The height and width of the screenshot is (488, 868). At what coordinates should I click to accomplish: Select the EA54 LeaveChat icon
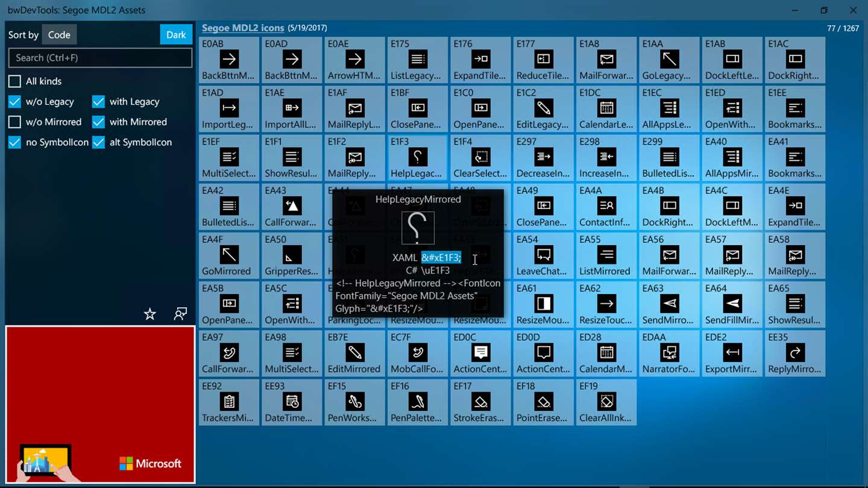click(543, 255)
